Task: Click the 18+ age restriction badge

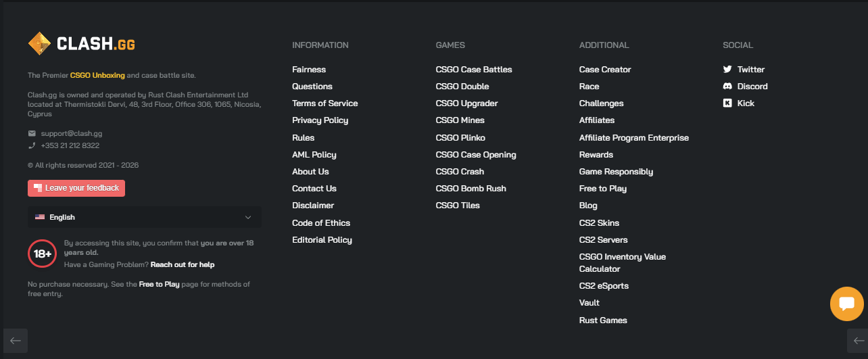Action: pyautogui.click(x=43, y=254)
